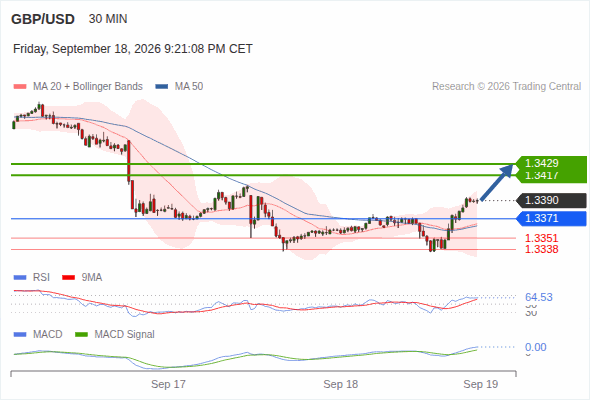The width and height of the screenshot is (590, 400).
Task: Click the MACD value 0.00
Action: tap(536, 347)
